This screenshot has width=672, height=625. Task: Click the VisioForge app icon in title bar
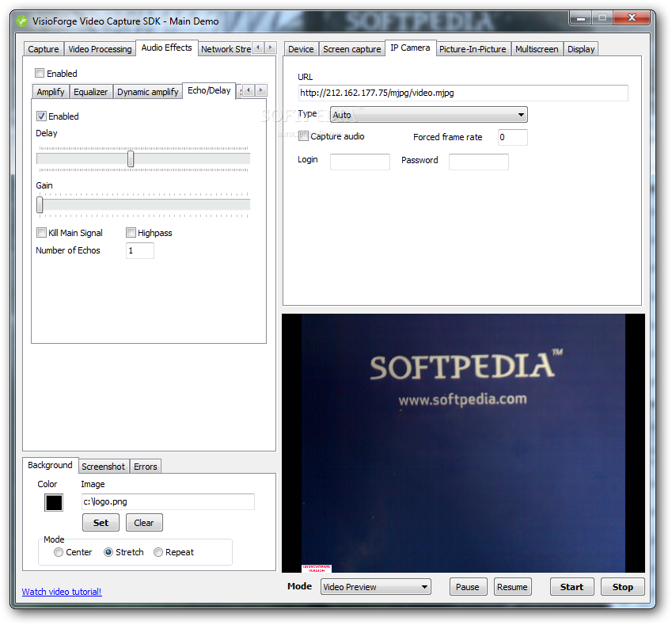22,21
